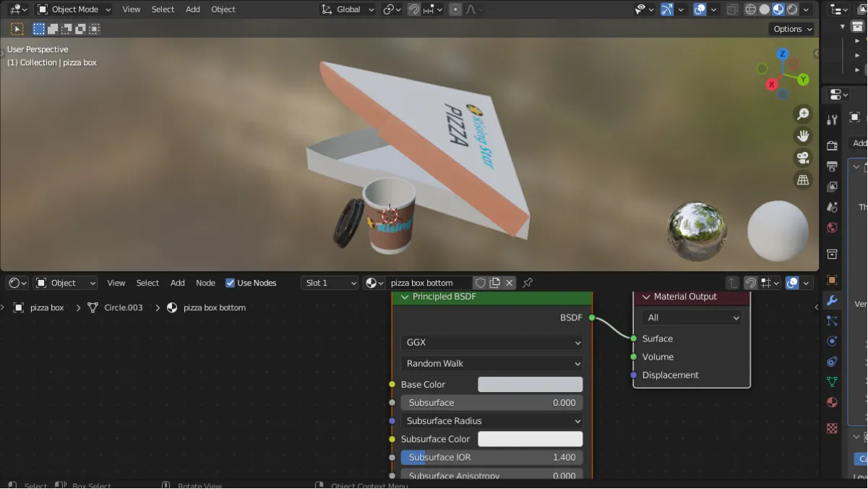Switch to solid viewport shading
The image size is (868, 489).
[765, 9]
